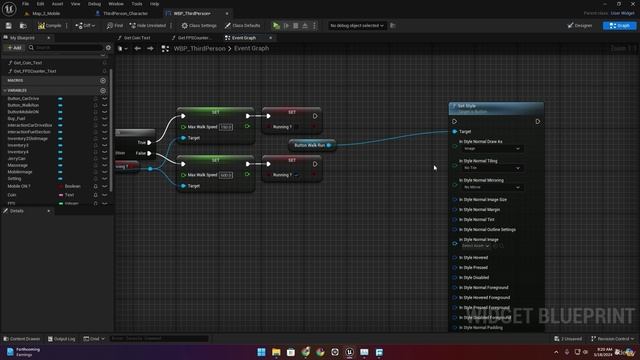The height and width of the screenshot is (360, 640).
Task: Click the graph Forward navigation arrow
Action: (x=150, y=49)
